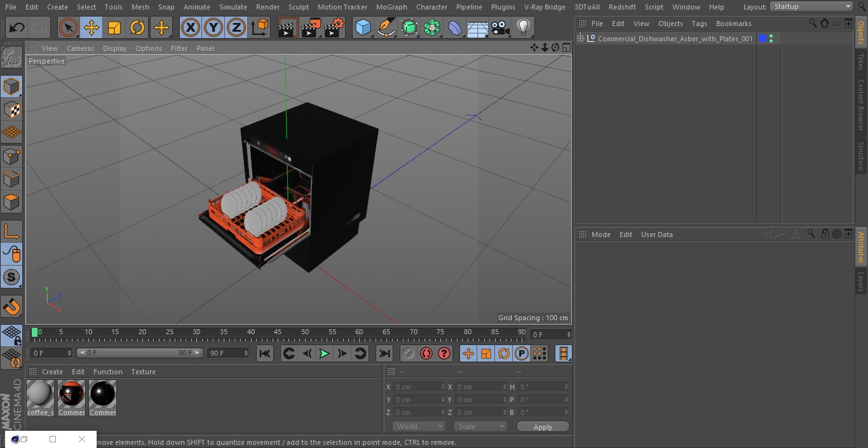Switch to Edges mode
The width and height of the screenshot is (868, 448).
pyautogui.click(x=11, y=179)
